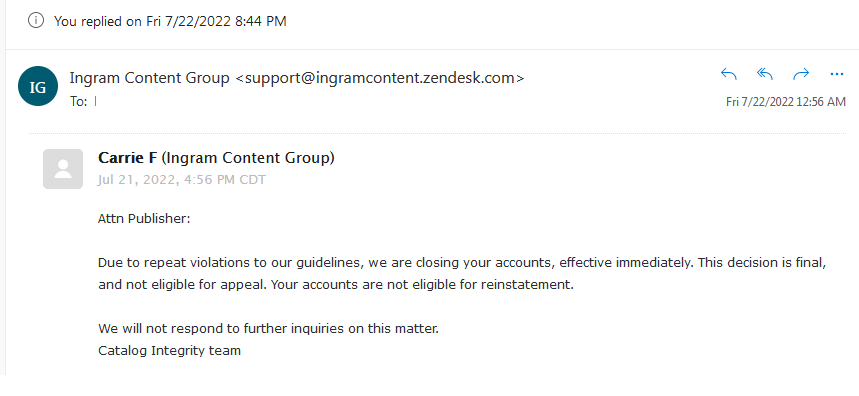Open the IG sender avatar circle

(x=38, y=86)
